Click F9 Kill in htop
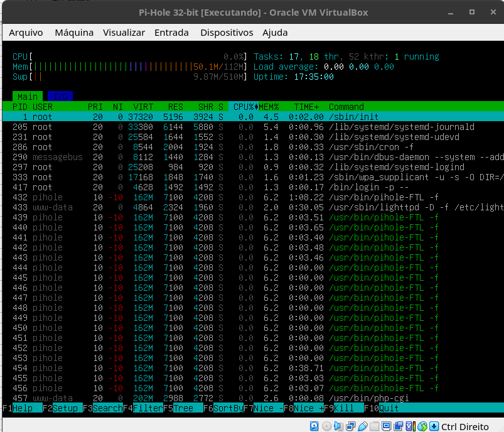 [x=344, y=408]
